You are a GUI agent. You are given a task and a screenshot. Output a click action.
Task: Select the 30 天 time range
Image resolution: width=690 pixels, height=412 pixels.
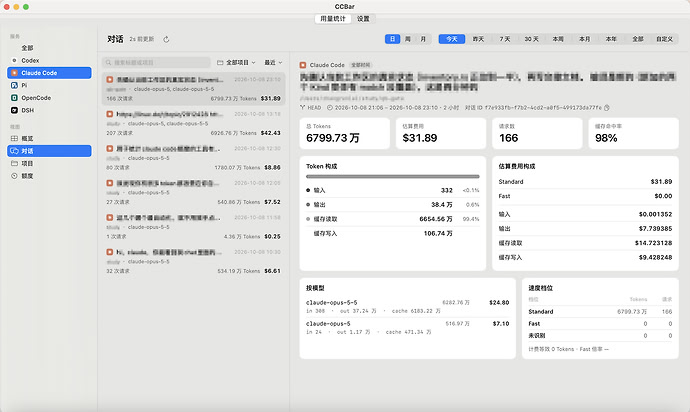click(x=531, y=39)
